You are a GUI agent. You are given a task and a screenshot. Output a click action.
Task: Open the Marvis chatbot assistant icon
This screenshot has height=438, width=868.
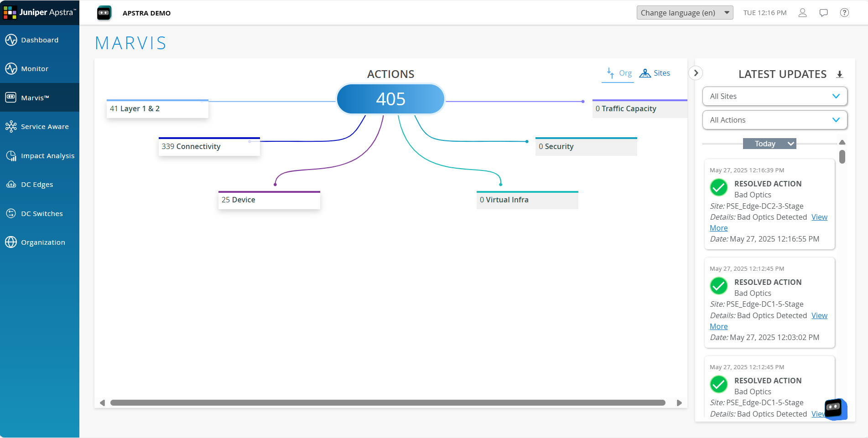835,408
